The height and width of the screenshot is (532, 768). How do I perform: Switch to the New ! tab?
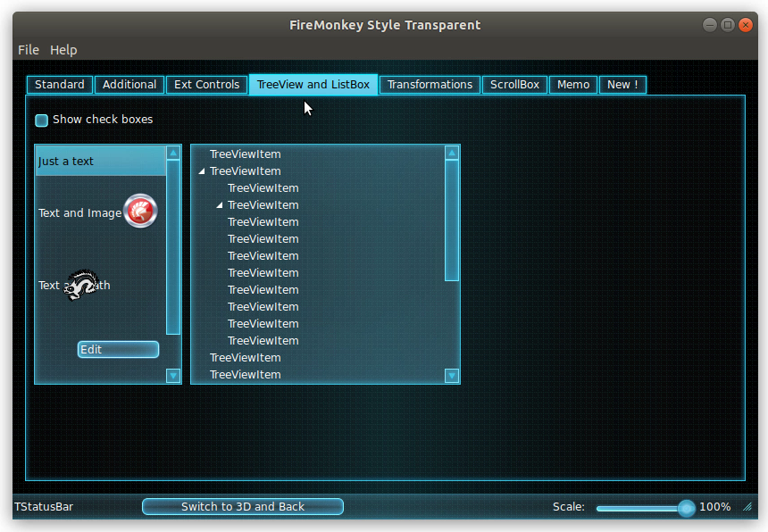click(622, 85)
